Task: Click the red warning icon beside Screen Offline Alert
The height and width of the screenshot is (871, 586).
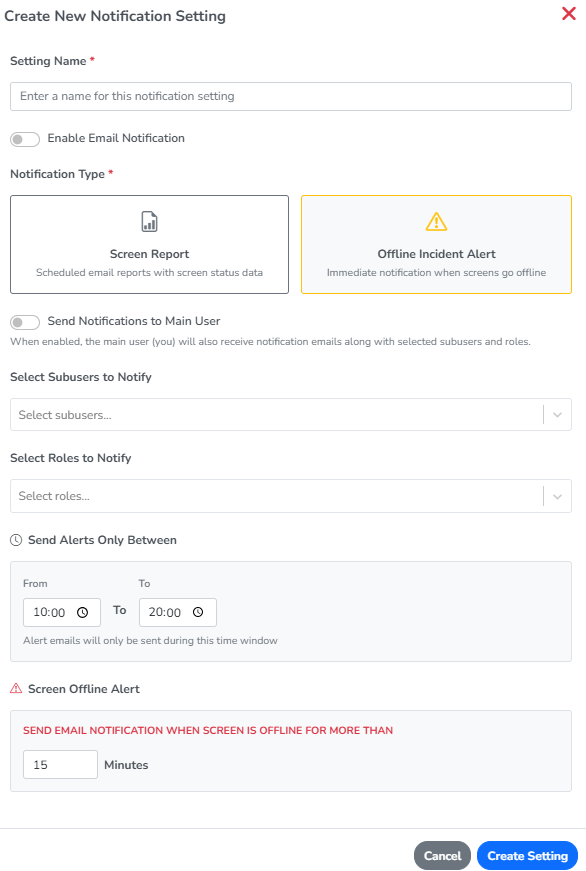Action: 16,689
